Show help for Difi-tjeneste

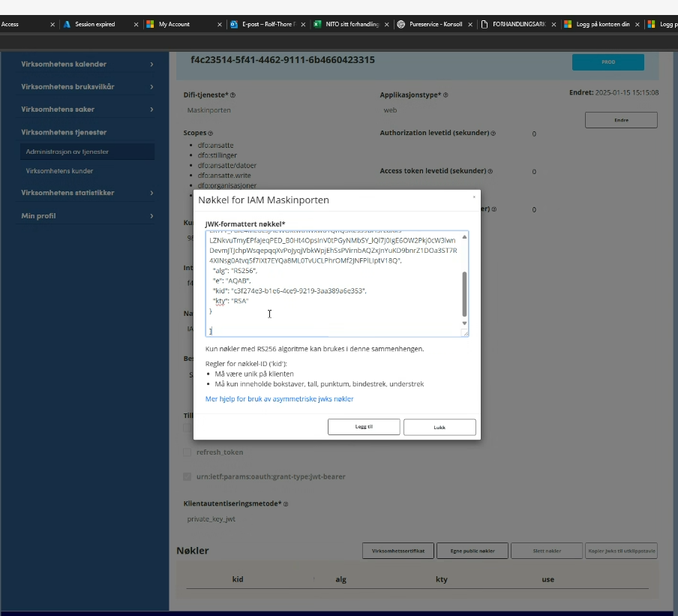click(232, 95)
